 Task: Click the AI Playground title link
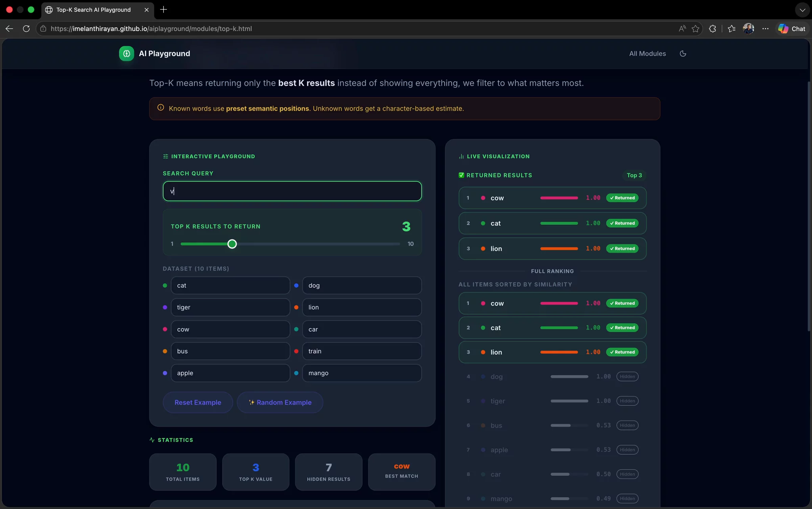[164, 54]
